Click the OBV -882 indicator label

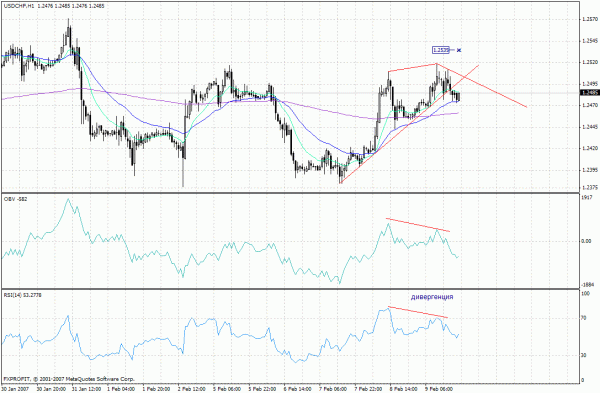pos(15,199)
